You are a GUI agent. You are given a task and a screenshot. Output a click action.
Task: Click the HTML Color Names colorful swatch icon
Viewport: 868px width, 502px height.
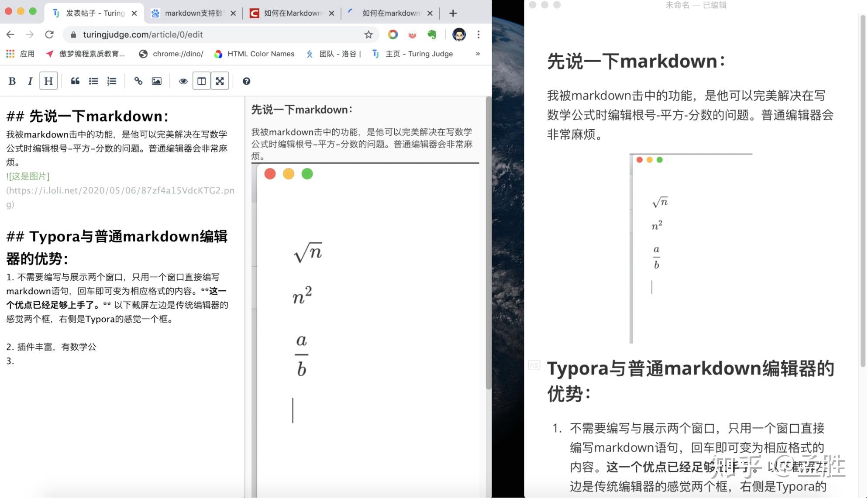(x=219, y=54)
